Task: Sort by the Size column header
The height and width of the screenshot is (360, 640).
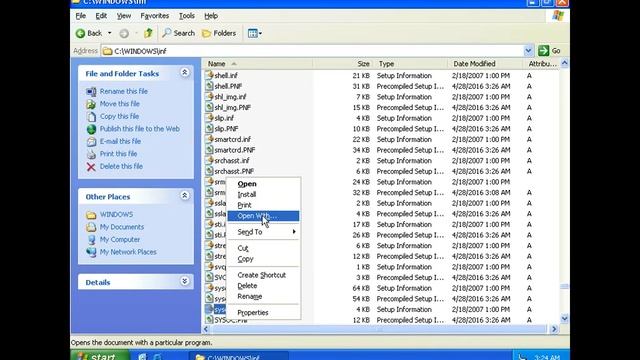Action: (344, 64)
